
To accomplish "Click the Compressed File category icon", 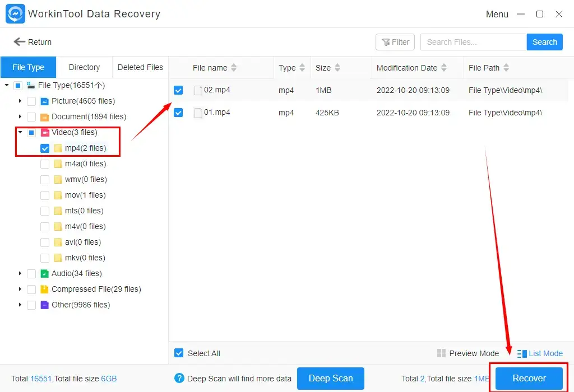I will [x=45, y=290].
